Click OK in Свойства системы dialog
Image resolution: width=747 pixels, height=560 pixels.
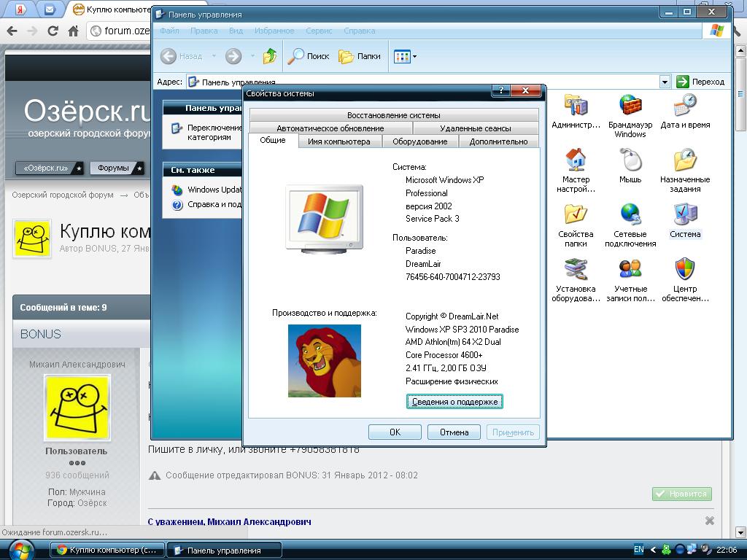[395, 432]
